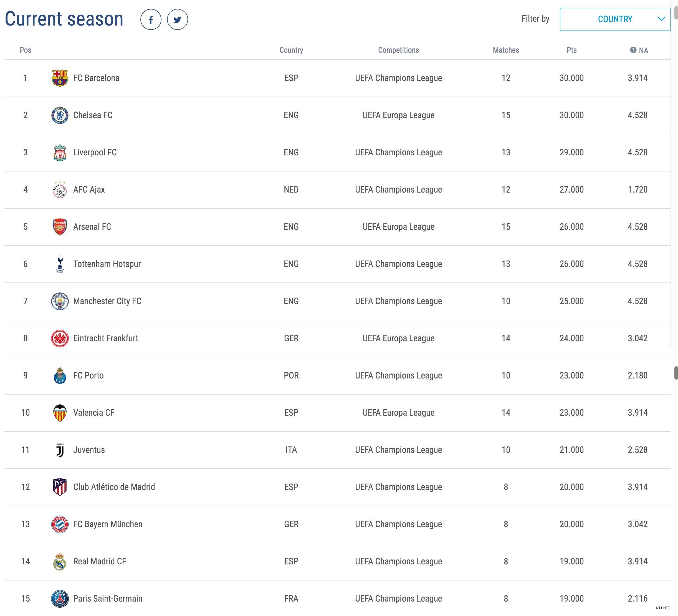This screenshot has width=678, height=616.
Task: Select the Manchester City FC name
Action: (x=107, y=301)
